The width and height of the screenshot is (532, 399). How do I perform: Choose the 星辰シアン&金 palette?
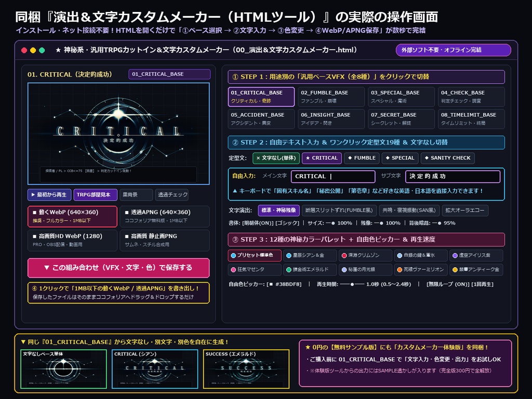(x=310, y=256)
